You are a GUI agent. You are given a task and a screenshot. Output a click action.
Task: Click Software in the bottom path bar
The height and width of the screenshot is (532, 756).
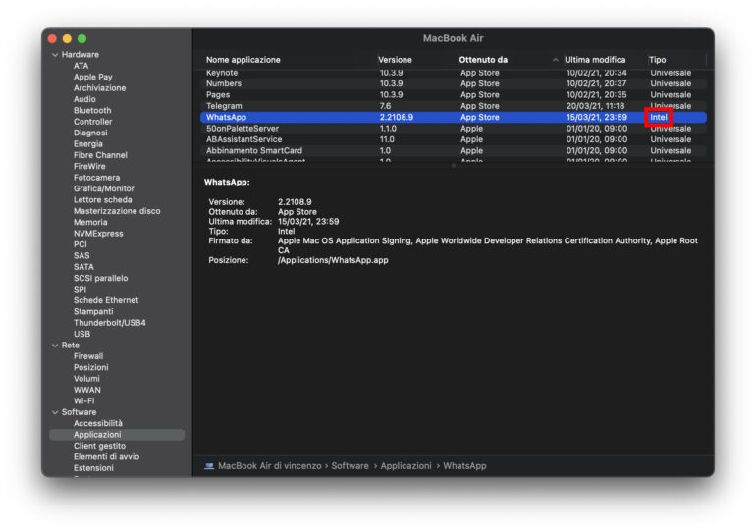351,466
